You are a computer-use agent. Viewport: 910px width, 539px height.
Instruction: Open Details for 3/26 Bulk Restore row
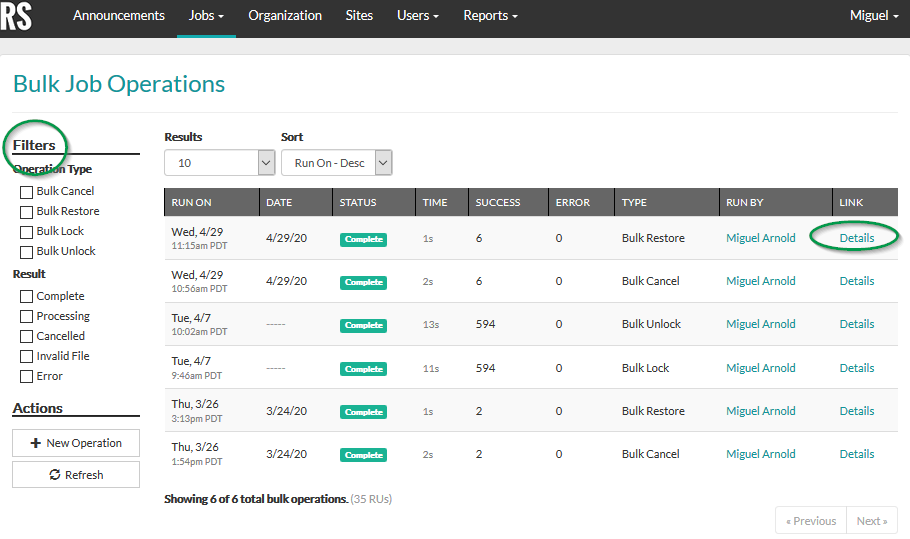(857, 411)
